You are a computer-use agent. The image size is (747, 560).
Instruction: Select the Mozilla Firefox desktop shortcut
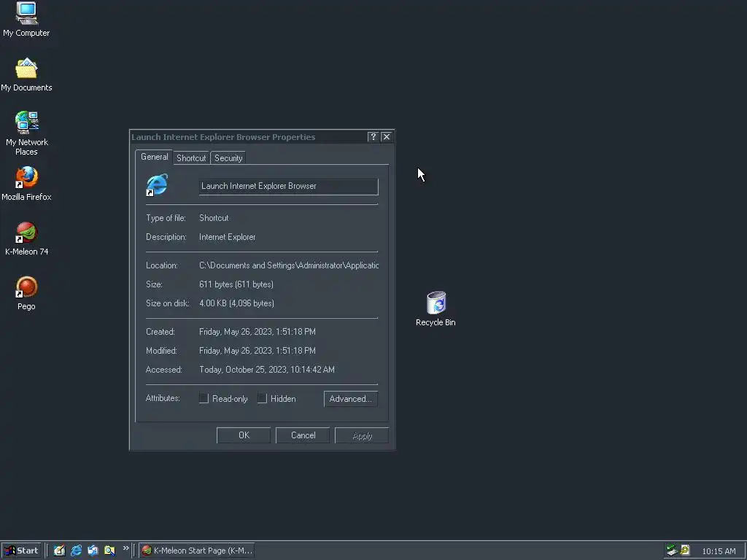(x=26, y=183)
